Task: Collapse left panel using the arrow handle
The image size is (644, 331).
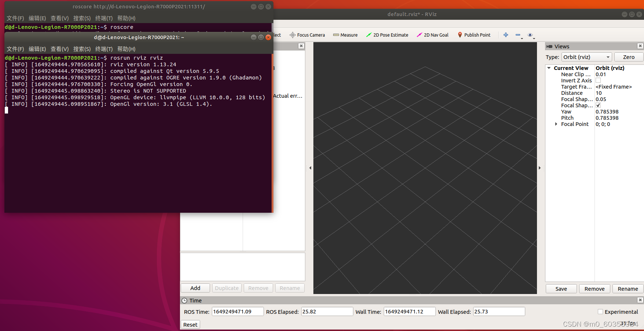Action: tap(310, 168)
